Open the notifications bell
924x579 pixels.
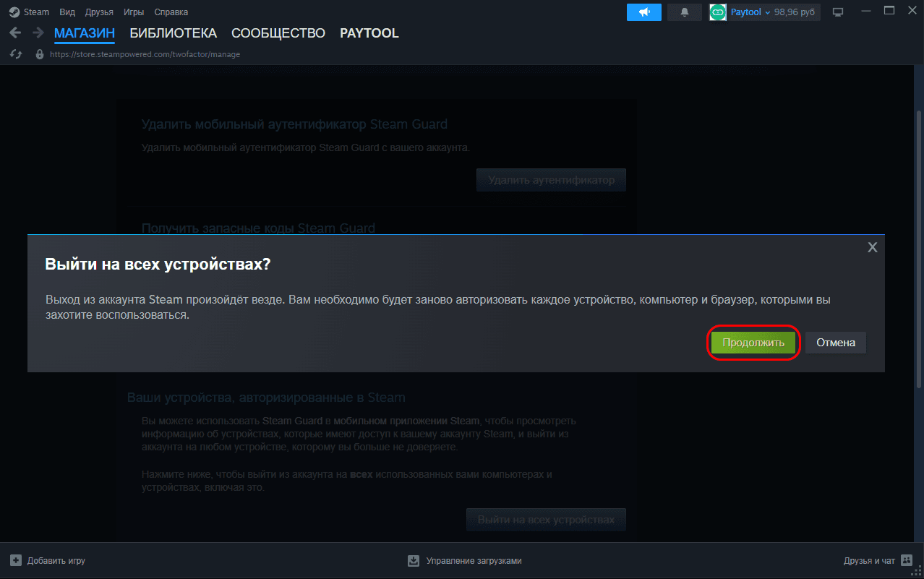pyautogui.click(x=685, y=12)
